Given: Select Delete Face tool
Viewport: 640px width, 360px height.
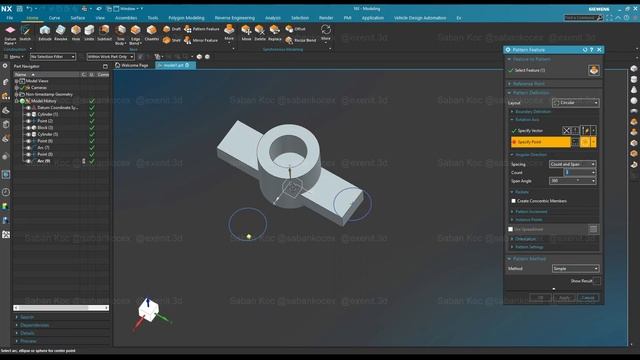Looking at the screenshot, I should (260, 33).
